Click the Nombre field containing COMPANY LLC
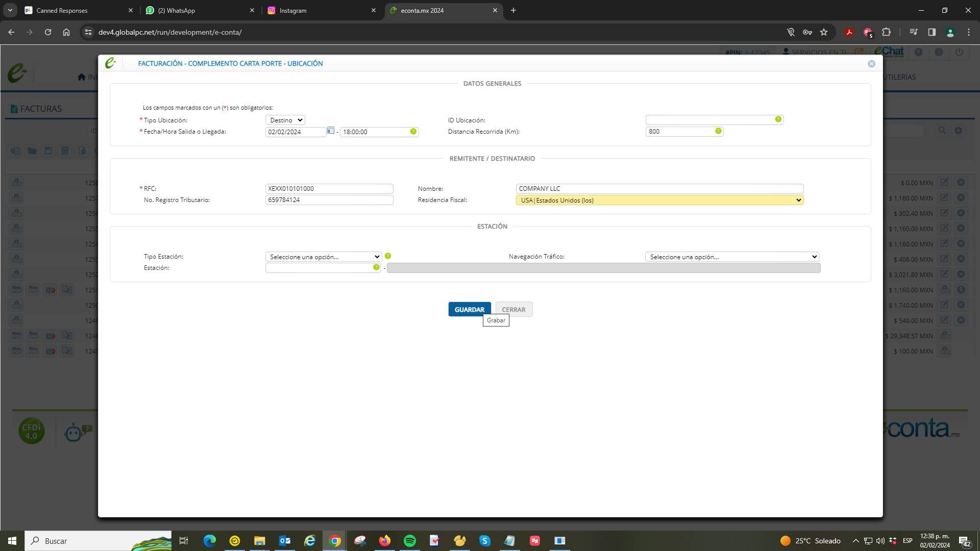 659,189
